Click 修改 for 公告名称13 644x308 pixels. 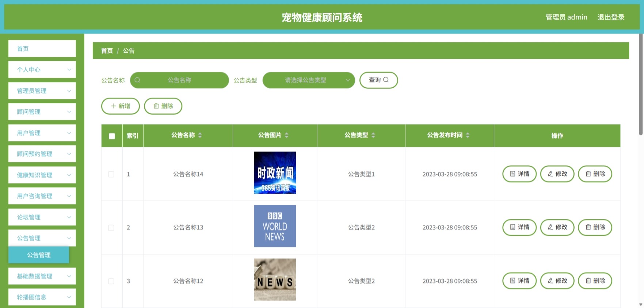pyautogui.click(x=557, y=227)
